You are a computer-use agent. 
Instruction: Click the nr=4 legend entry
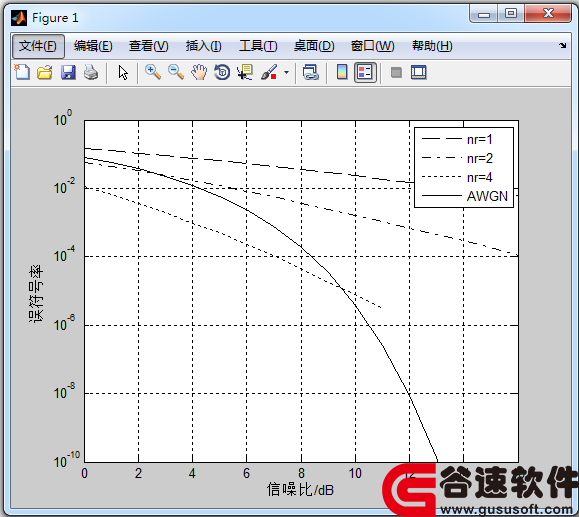(457, 177)
